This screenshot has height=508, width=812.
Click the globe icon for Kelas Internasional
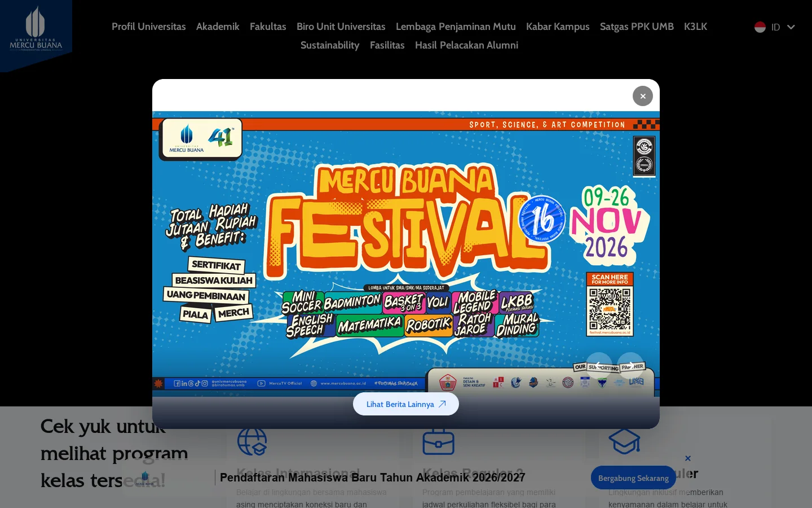coord(252,441)
